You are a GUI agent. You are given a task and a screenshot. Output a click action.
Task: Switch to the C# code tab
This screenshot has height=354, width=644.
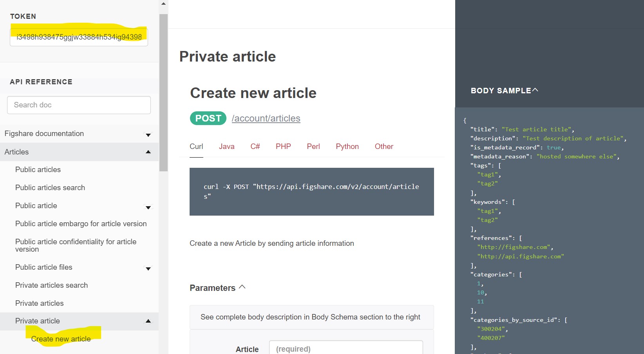pyautogui.click(x=255, y=147)
